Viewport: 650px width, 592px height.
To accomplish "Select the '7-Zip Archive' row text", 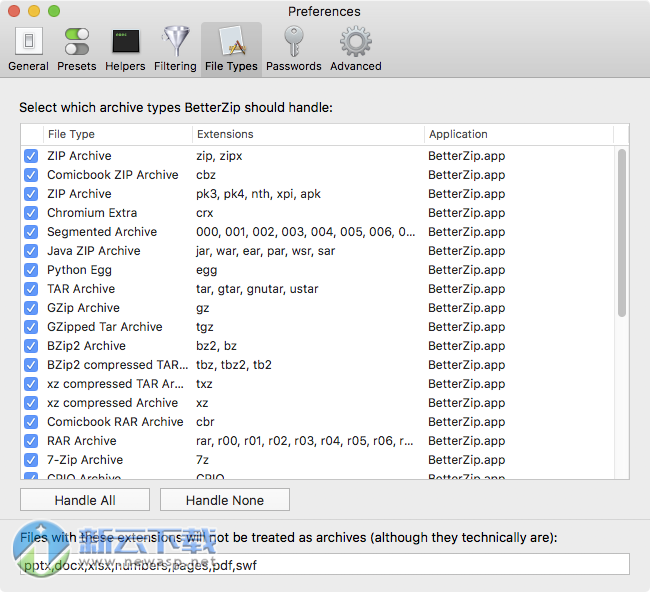I will coord(85,460).
